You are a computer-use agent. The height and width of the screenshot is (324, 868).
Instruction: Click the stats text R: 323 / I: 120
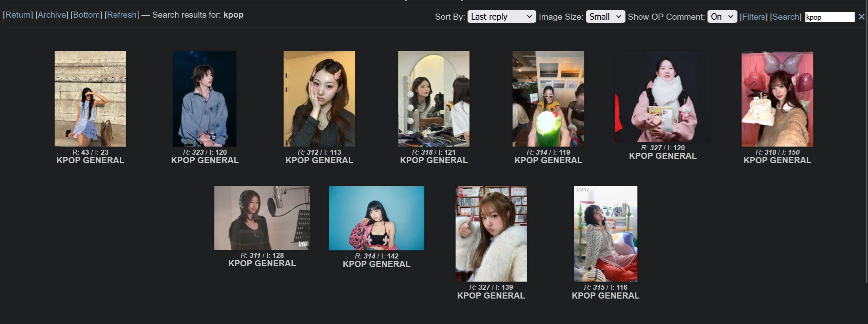coord(205,152)
